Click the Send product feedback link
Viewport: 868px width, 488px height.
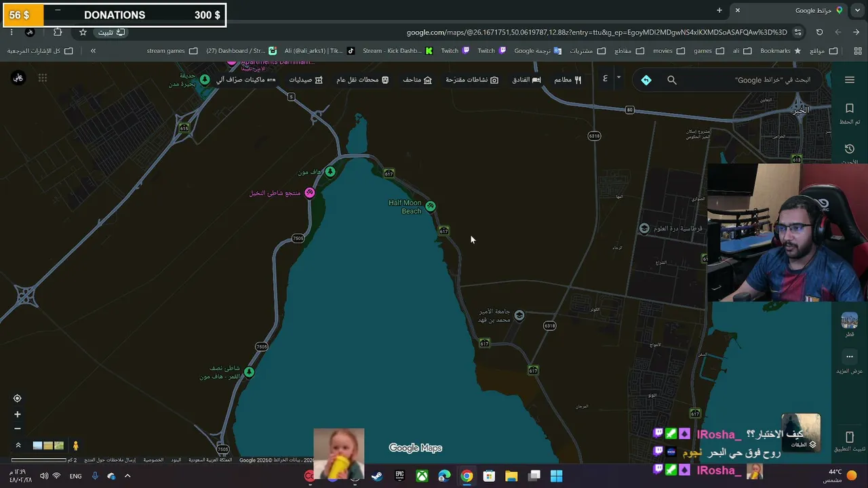click(110, 460)
